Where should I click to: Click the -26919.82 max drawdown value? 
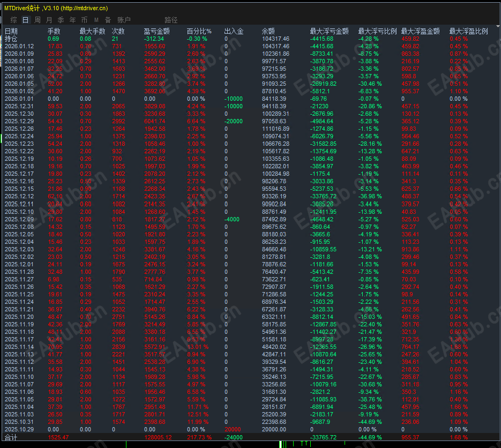click(x=323, y=84)
